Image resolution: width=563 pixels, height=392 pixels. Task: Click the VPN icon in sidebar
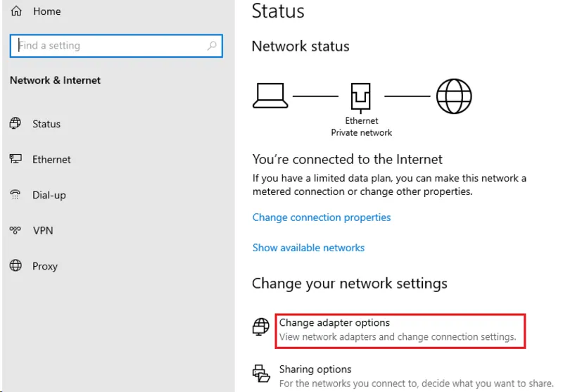pyautogui.click(x=15, y=230)
